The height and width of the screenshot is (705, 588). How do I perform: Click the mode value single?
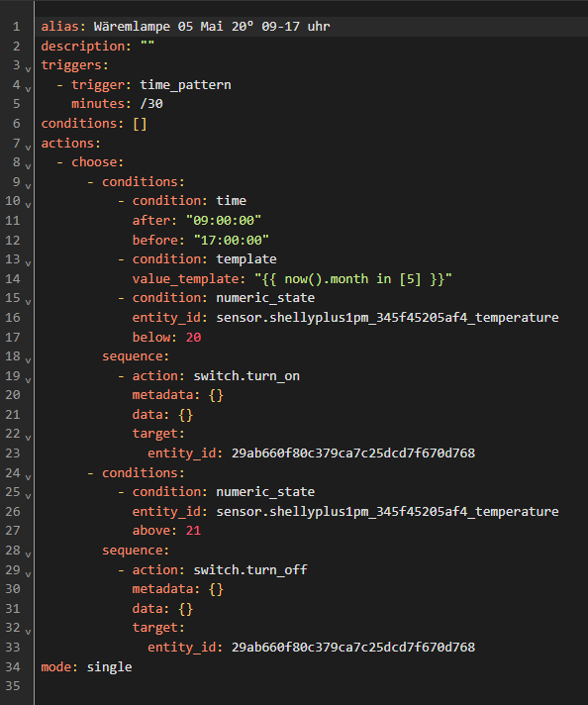(109, 666)
